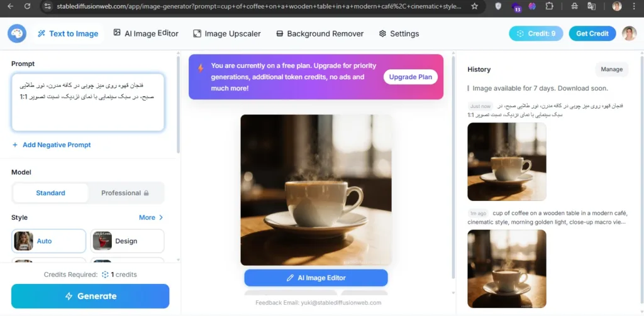
Task: Reload the page with refresh icon
Action: pyautogui.click(x=28, y=6)
